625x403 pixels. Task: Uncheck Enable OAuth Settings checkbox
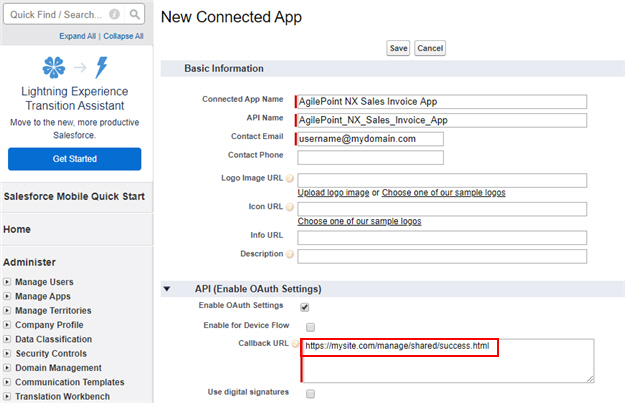pos(305,307)
